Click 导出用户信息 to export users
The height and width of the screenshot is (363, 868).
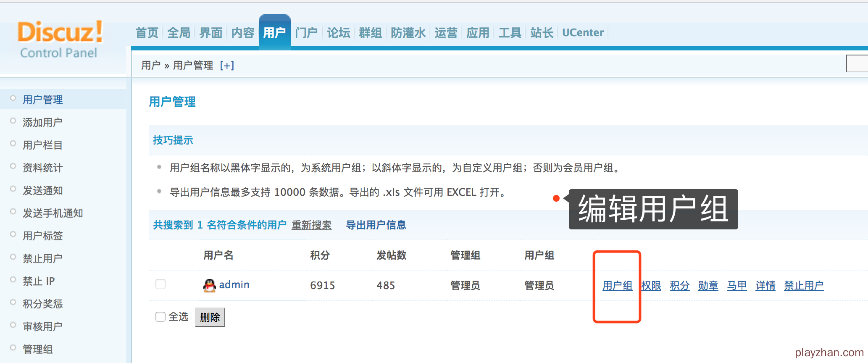pos(376,225)
